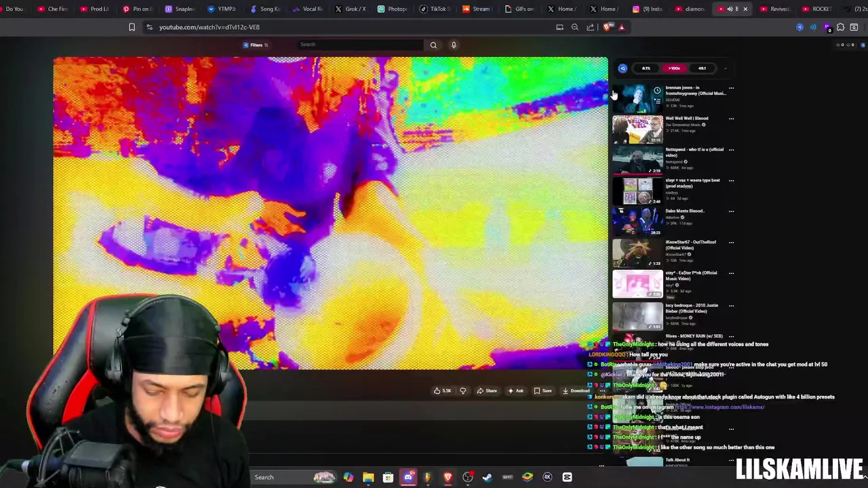Open the Brave Shields lion icon
Image resolution: width=868 pixels, height=488 pixels.
(607, 27)
